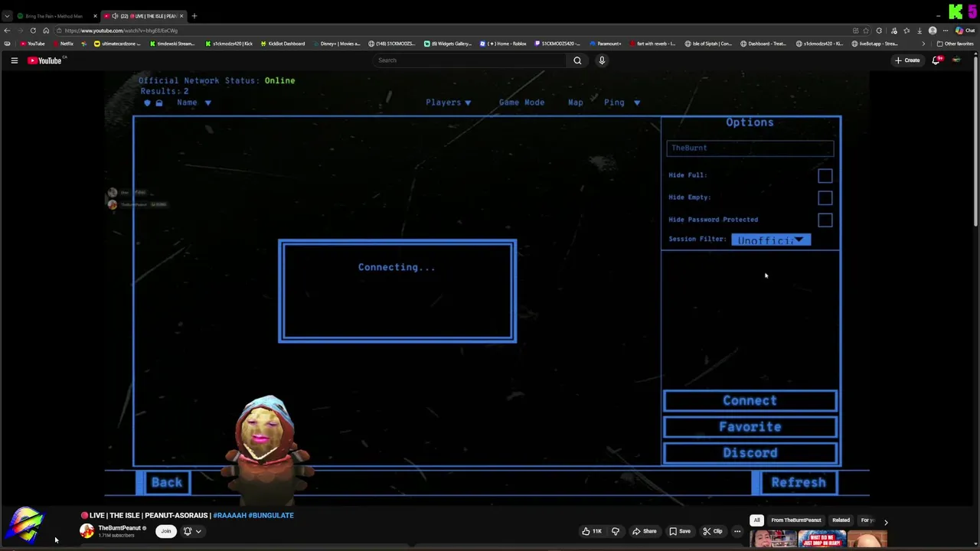The image size is (980, 551).
Task: Open Widgets Gallery bookmark
Action: tap(449, 44)
